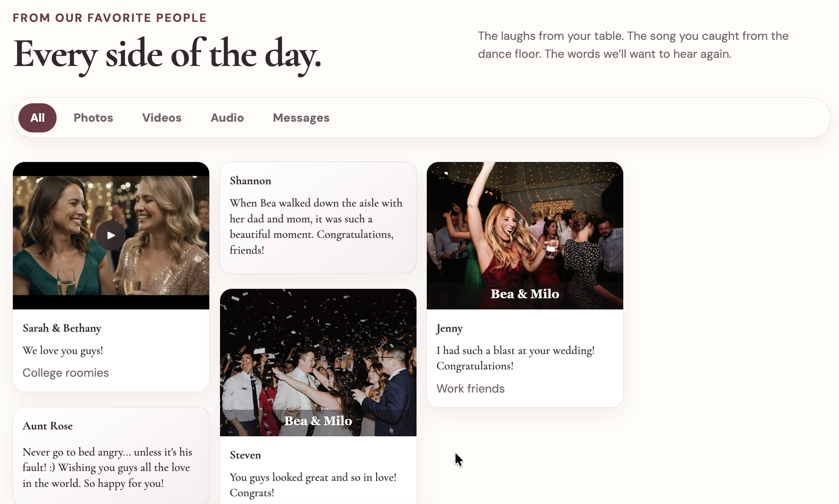Click the 'Steven' name heading
This screenshot has width=839, height=504.
click(245, 455)
